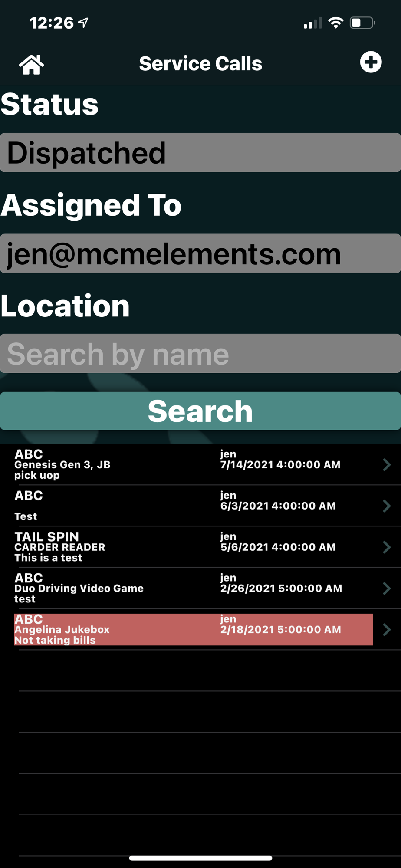
Task: Open the Dispatched status dropdown
Action: coord(200,153)
